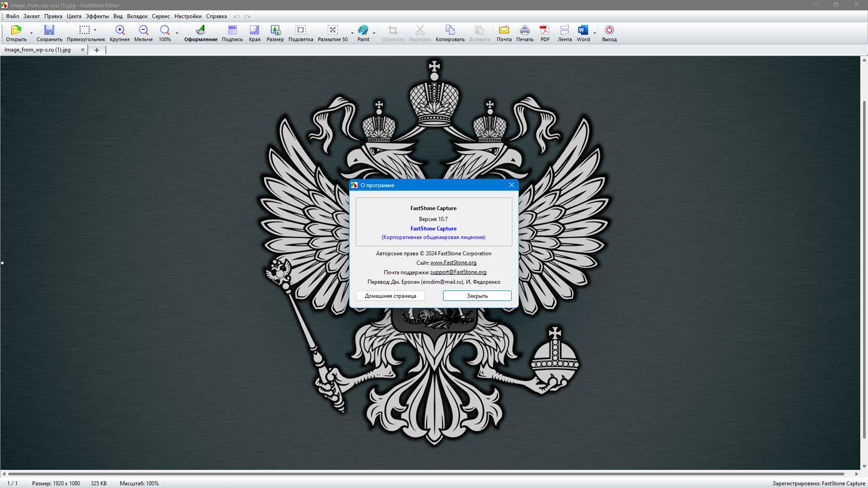Expand the Word dropdown arrow
Screen dimensions: 868x488
coord(594,33)
